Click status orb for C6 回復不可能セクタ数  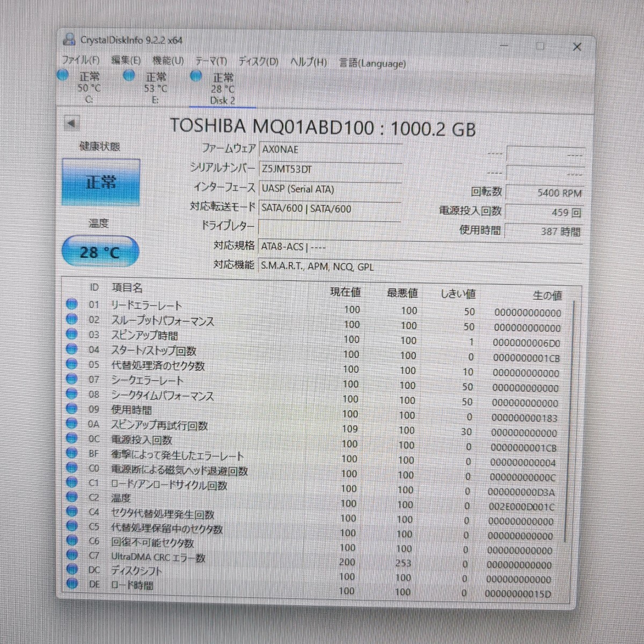pos(71,540)
